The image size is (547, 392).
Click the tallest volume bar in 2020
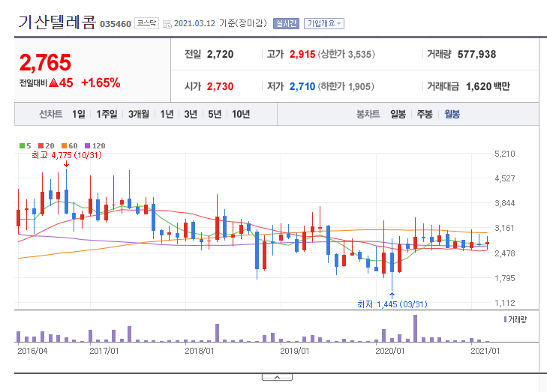[415, 328]
